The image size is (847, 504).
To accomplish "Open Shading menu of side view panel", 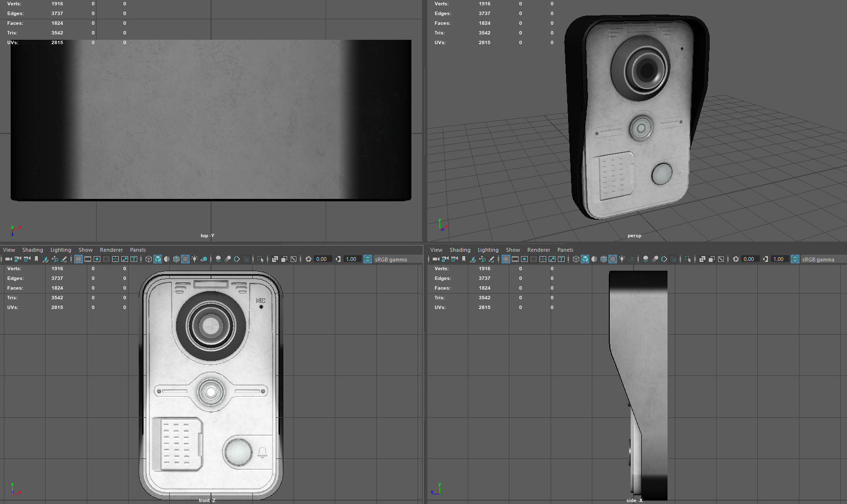I will pyautogui.click(x=460, y=250).
